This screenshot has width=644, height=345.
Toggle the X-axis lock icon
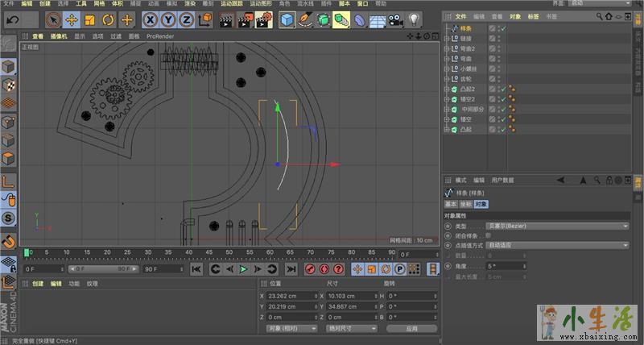(x=149, y=19)
